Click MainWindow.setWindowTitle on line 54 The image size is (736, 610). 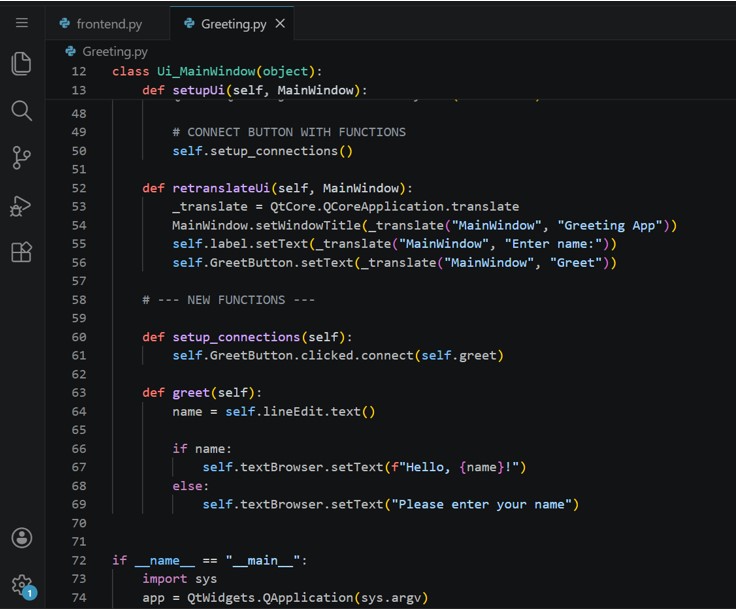click(266, 225)
